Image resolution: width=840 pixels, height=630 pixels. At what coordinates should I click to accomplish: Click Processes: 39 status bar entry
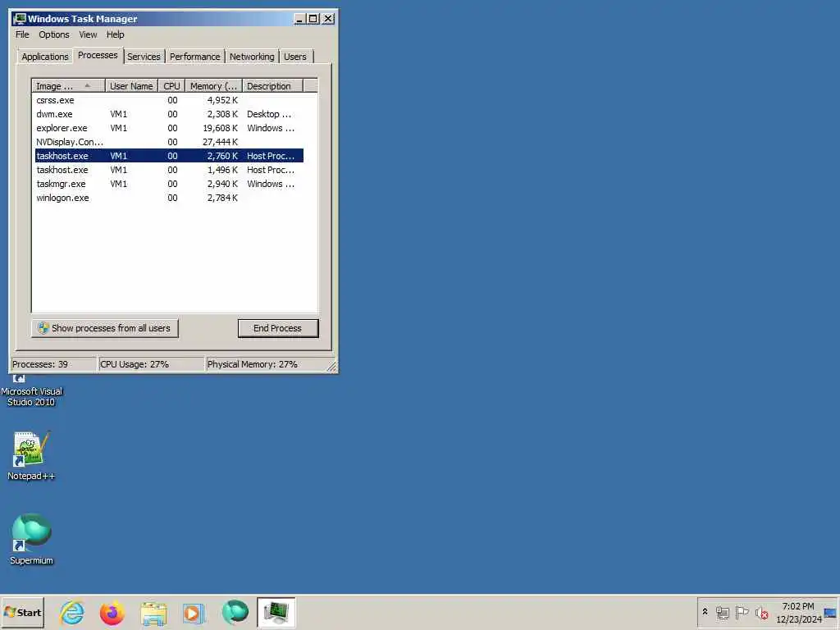point(53,364)
